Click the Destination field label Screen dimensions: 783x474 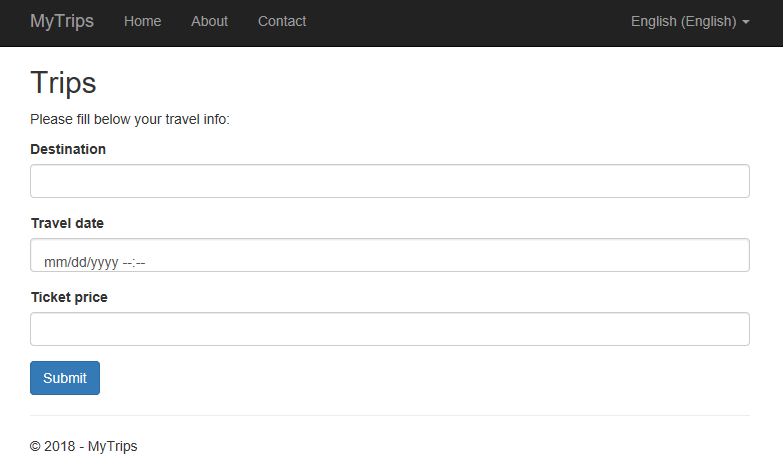point(68,149)
